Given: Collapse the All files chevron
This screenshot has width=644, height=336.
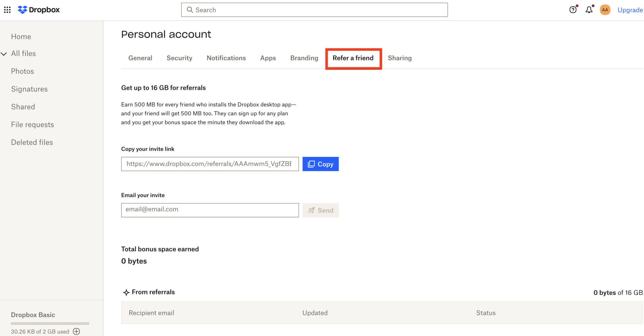Looking at the screenshot, I should pyautogui.click(x=4, y=54).
